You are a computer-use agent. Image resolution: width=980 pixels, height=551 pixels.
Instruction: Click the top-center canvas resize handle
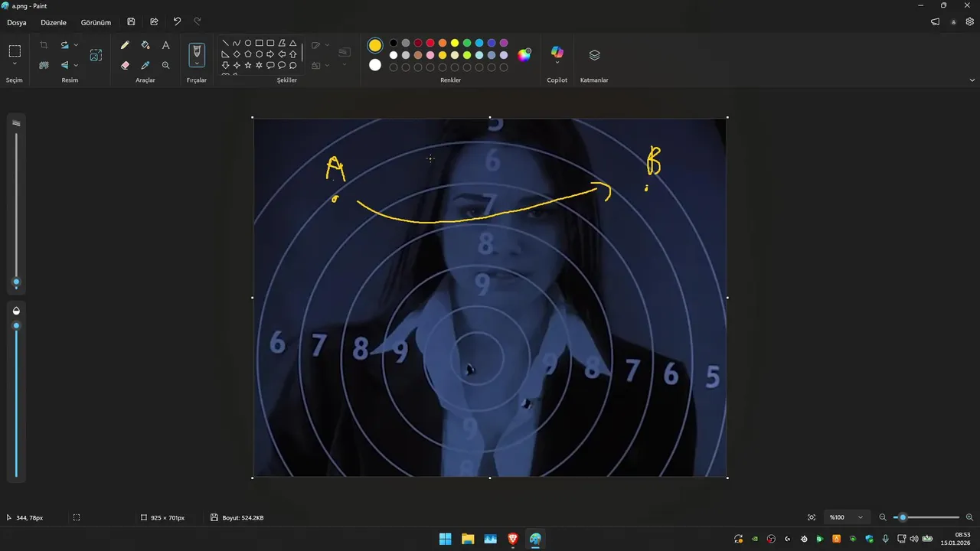point(490,117)
